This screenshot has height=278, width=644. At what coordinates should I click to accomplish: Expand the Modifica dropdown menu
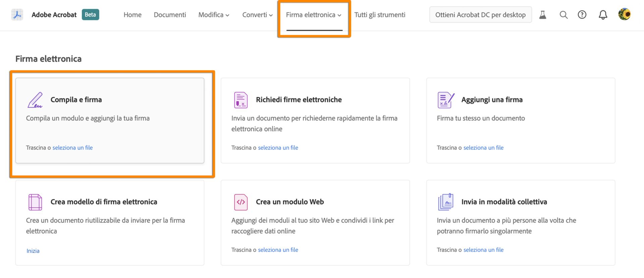[214, 15]
